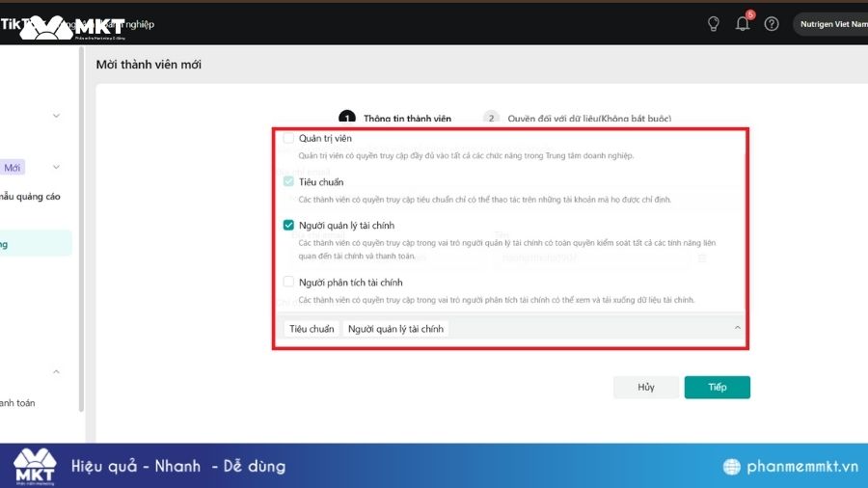Image resolution: width=868 pixels, height=488 pixels.
Task: Collapse the role selection dropdown arrow
Action: tap(738, 329)
